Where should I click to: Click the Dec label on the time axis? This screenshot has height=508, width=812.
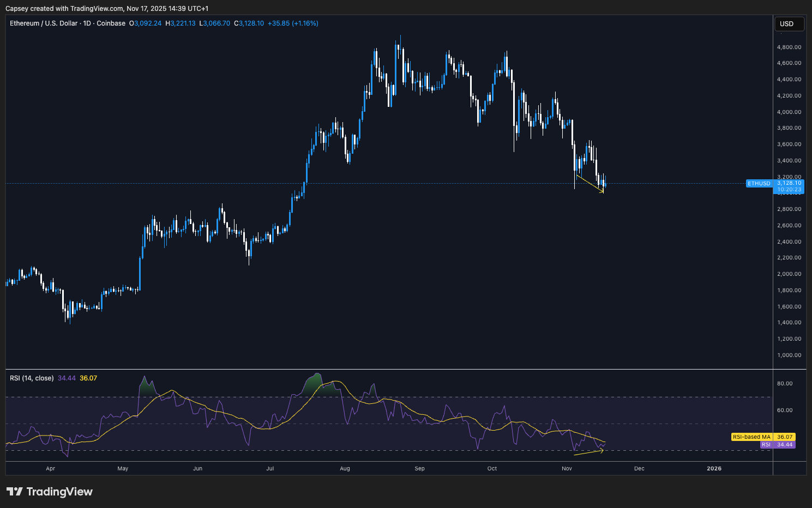point(639,468)
